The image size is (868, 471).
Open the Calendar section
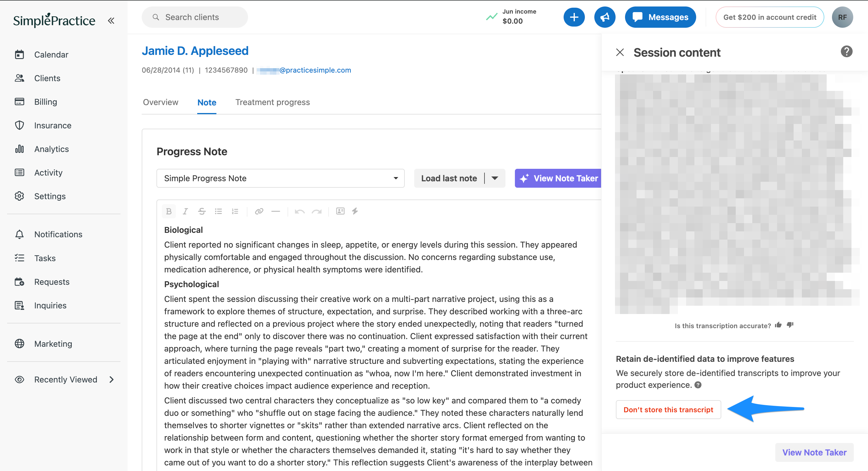click(51, 55)
